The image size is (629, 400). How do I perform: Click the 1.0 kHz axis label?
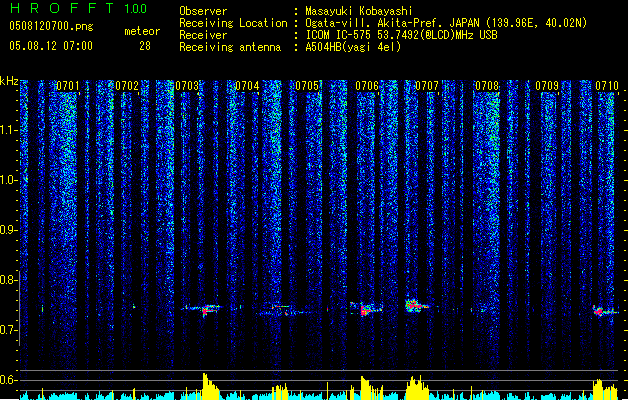9,180
